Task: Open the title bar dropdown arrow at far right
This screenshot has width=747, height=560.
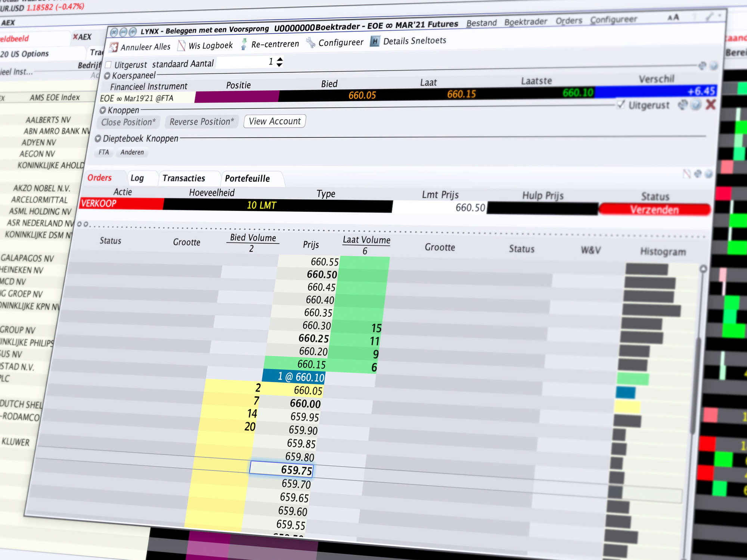Action: pos(720,16)
